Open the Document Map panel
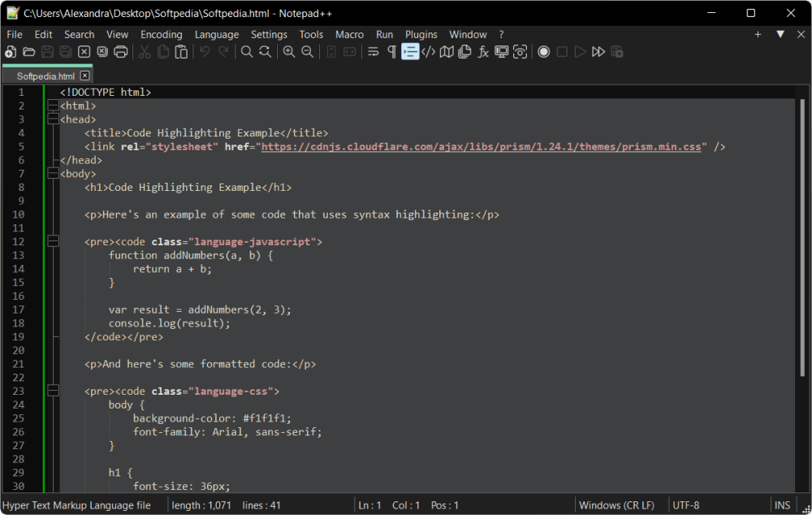 click(447, 51)
